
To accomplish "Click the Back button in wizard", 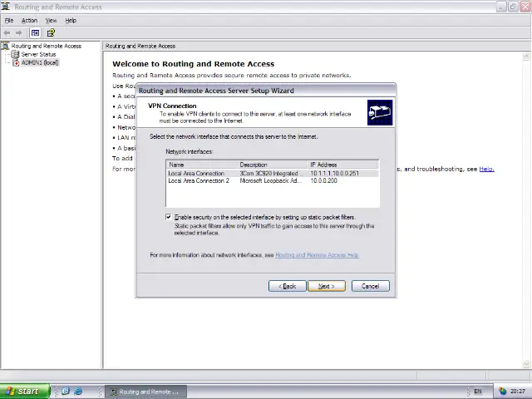I will point(287,286).
